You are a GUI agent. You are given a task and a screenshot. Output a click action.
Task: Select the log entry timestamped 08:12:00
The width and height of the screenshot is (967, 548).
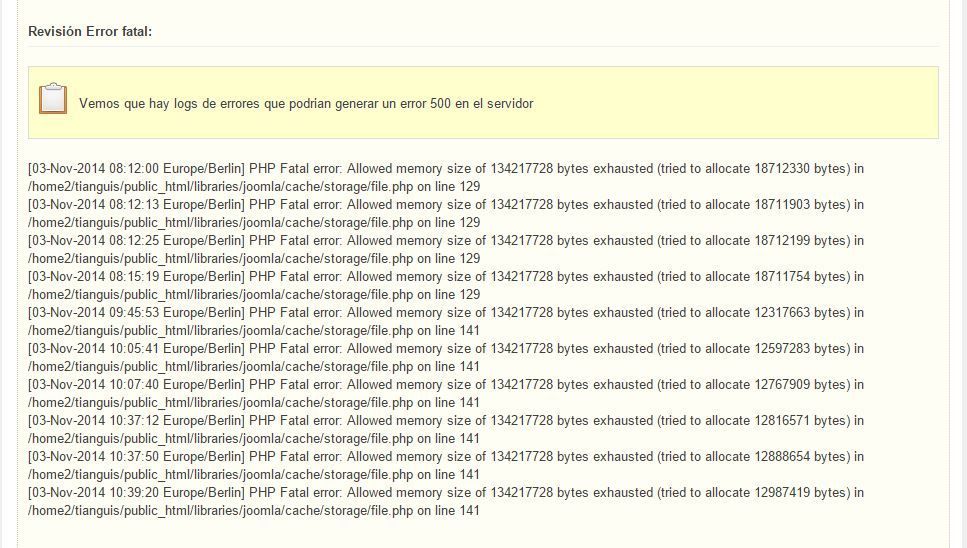pos(446,178)
